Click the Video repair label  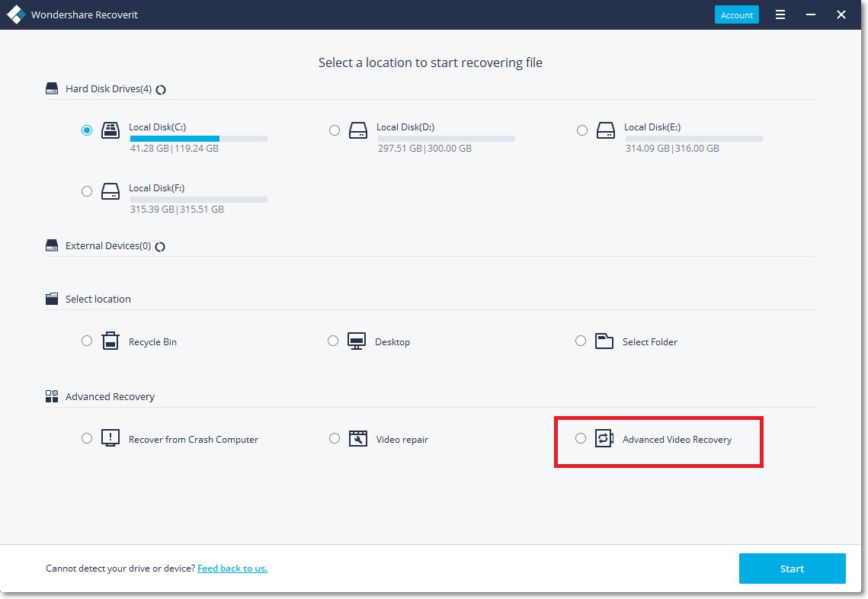coord(402,440)
